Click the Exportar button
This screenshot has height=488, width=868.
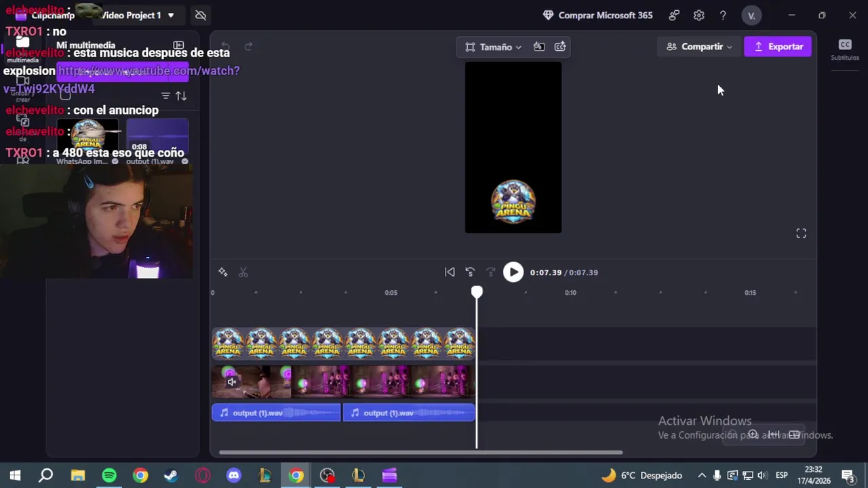[778, 47]
